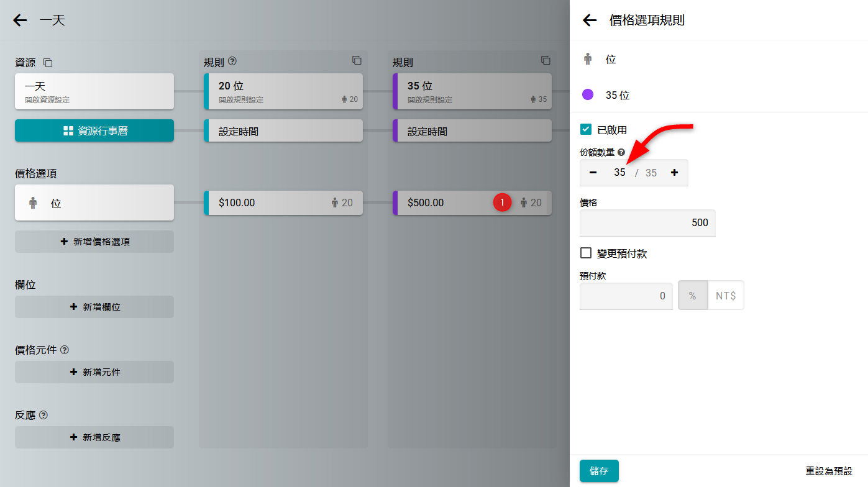Check the 變更預付款 checkbox
Screen dimensions: 868x487
(585, 253)
